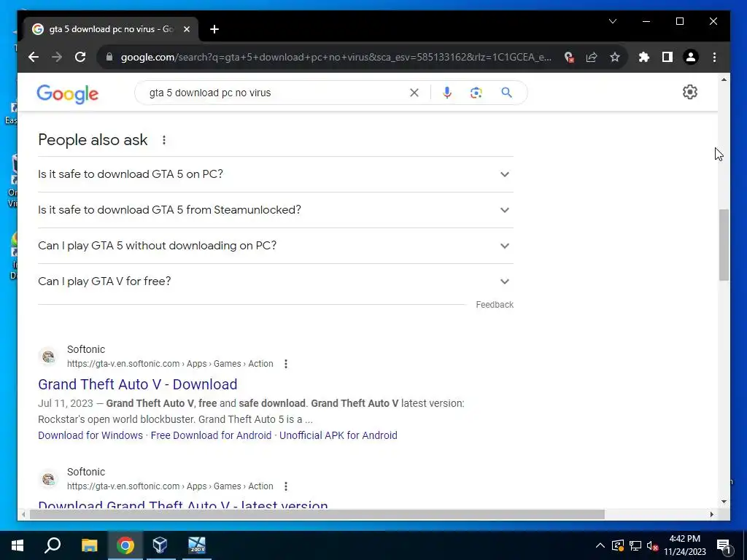Open People also ask options menu
The width and height of the screenshot is (747, 560).
[164, 140]
